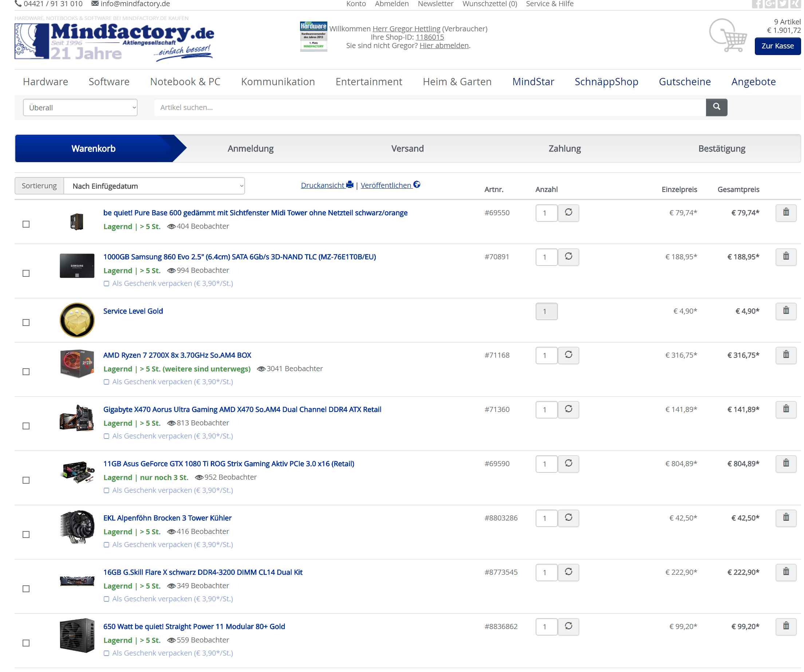Open the Notebook & PC menu
Image resolution: width=804 pixels, height=672 pixels.
click(185, 82)
